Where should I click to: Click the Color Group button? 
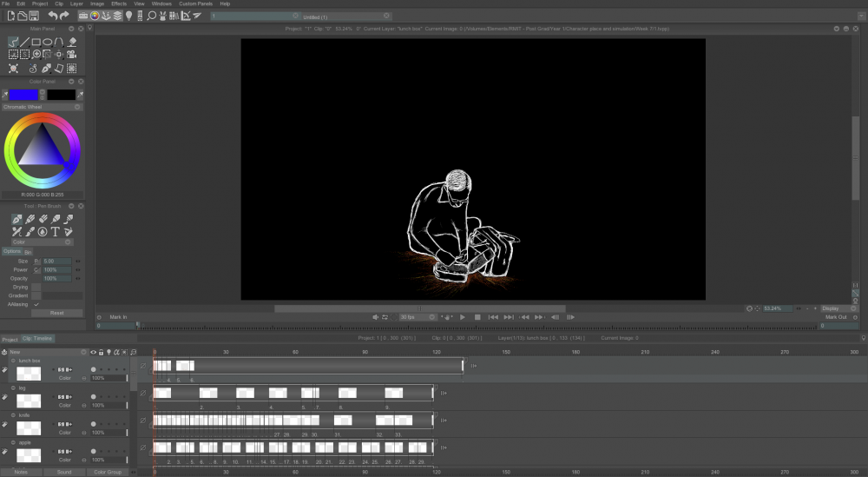point(108,472)
